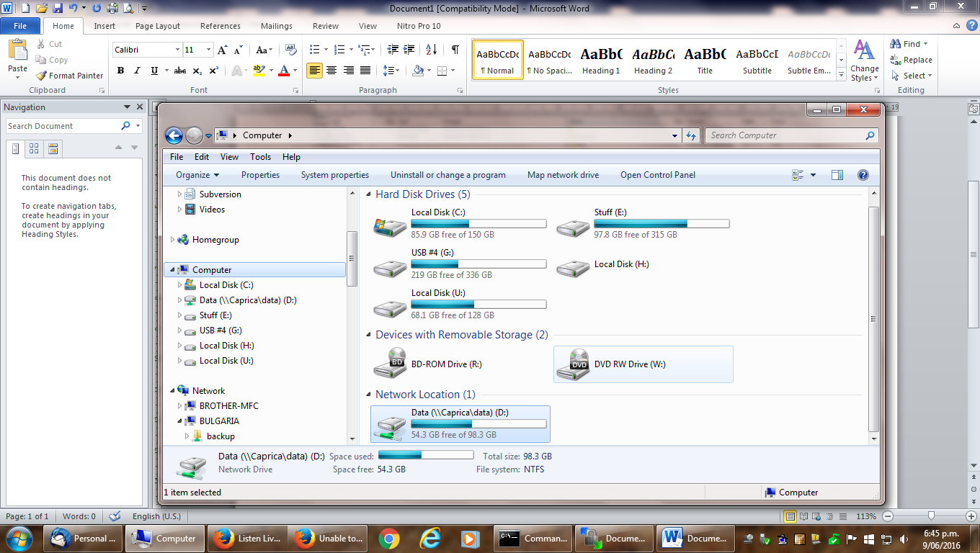Image resolution: width=980 pixels, height=553 pixels.
Task: Click Change Styles icon in ribbon
Action: click(x=864, y=60)
